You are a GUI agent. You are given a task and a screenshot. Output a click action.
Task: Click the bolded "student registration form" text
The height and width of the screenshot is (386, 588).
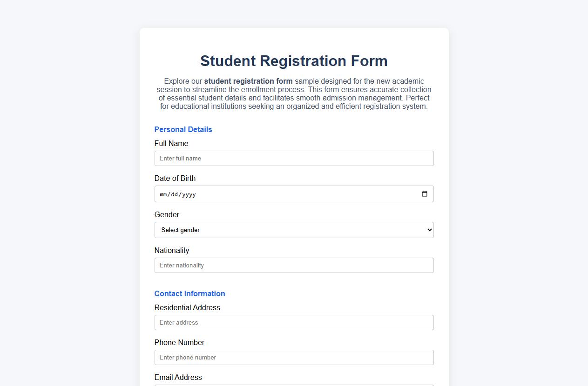(x=248, y=81)
